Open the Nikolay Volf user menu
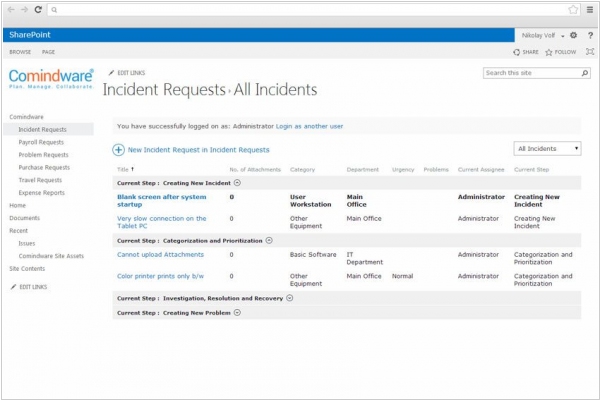This screenshot has width=600, height=400. pyautogui.click(x=543, y=35)
